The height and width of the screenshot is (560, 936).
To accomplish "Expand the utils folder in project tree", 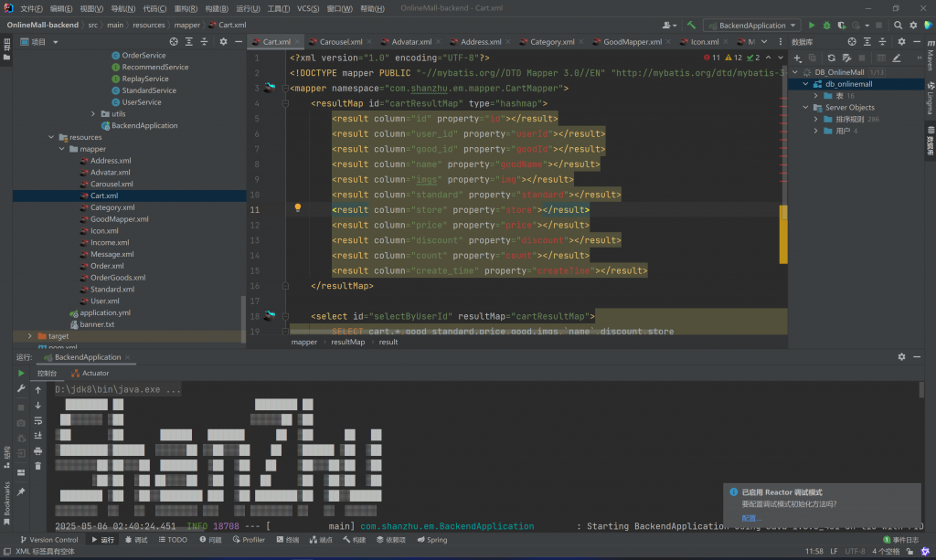I will point(93,114).
